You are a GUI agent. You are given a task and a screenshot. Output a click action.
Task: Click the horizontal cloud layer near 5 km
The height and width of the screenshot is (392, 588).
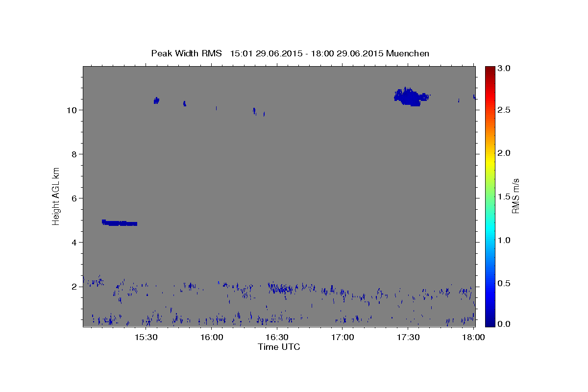tap(119, 223)
